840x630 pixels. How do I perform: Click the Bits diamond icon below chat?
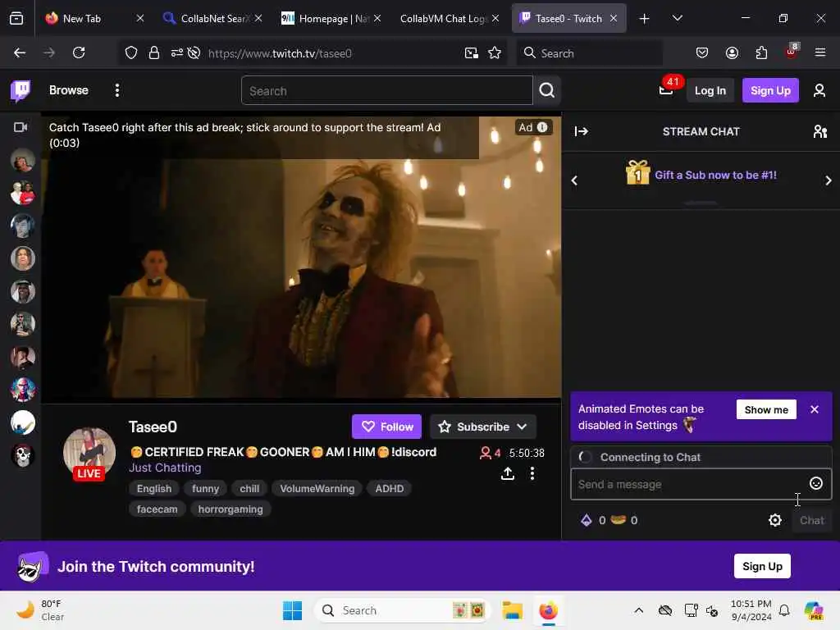click(x=586, y=520)
